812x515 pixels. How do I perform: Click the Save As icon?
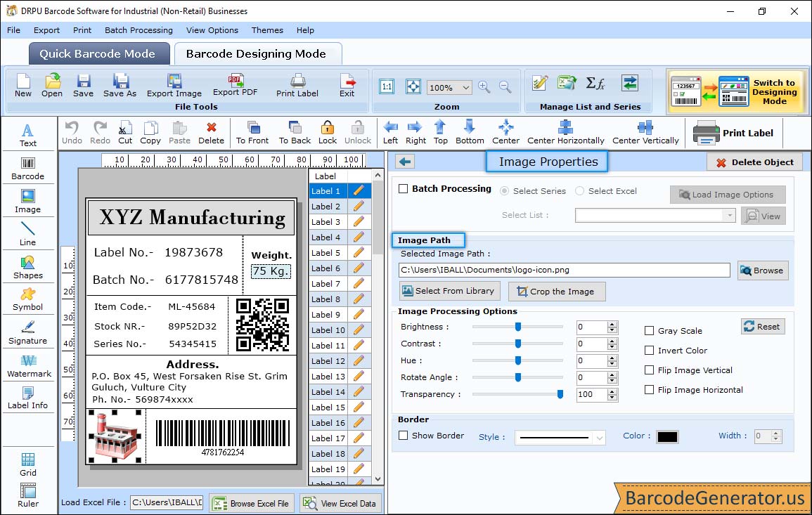tap(120, 86)
